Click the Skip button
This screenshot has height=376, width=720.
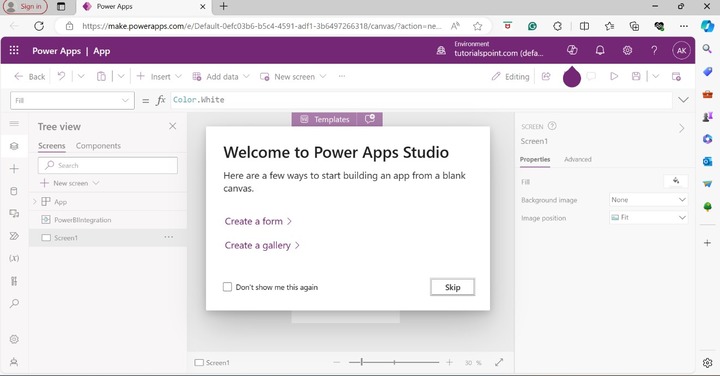[x=452, y=287]
